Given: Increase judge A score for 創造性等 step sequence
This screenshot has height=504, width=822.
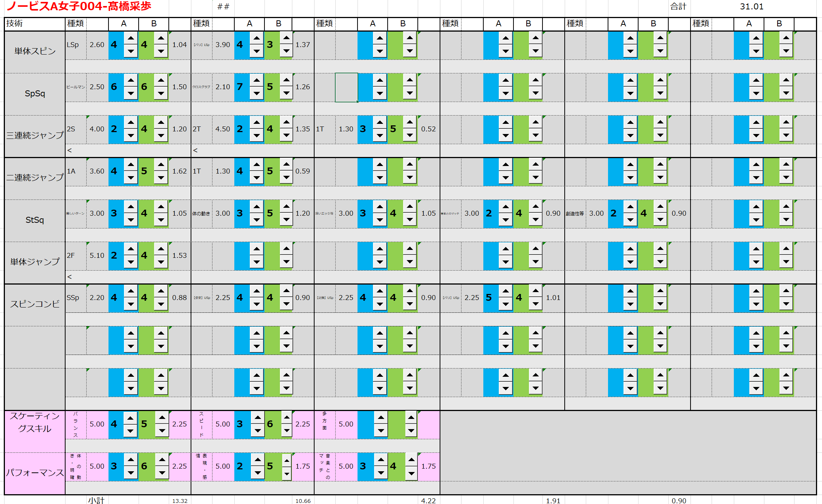Looking at the screenshot, I should (630, 207).
